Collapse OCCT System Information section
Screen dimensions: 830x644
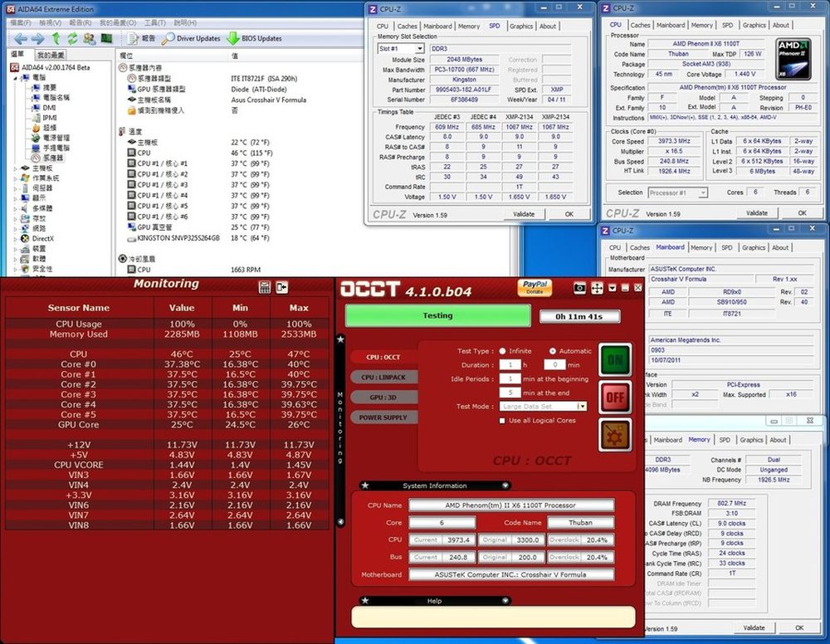tap(505, 485)
